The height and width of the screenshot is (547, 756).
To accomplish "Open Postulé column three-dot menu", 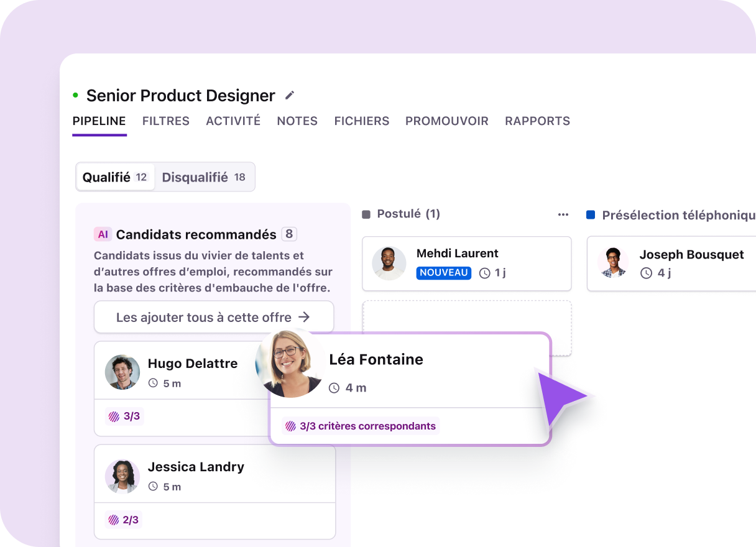I will click(563, 214).
